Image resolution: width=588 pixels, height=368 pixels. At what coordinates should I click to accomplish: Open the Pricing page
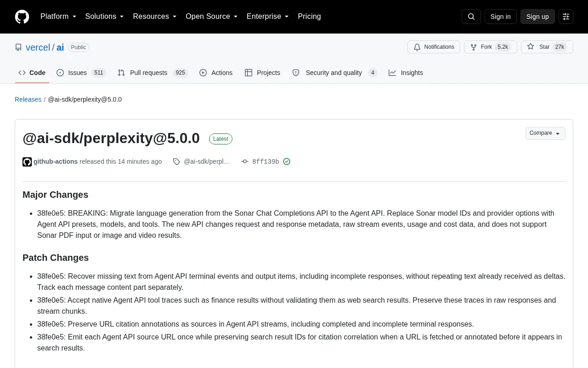[309, 17]
